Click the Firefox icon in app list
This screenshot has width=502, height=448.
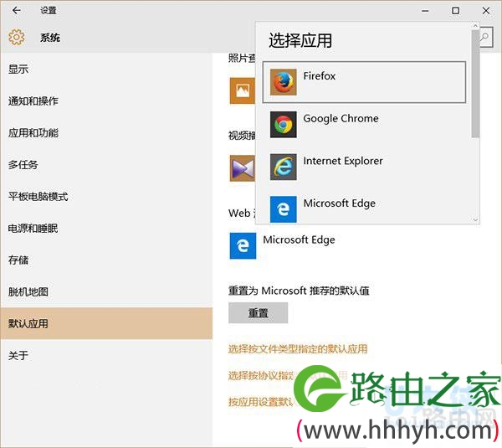(283, 82)
